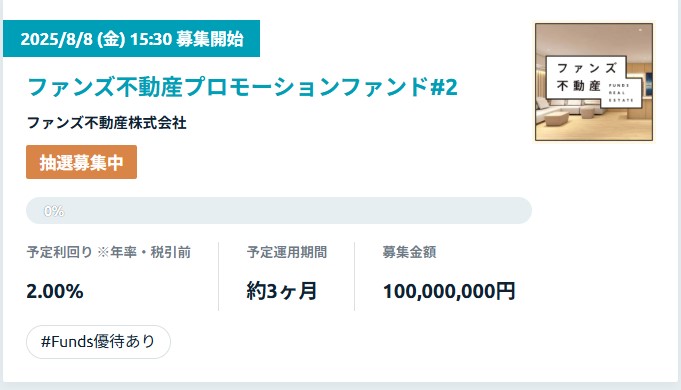Click the 予定運用期間 約3ヶ月 value
The width and height of the screenshot is (681, 390).
[x=281, y=291]
